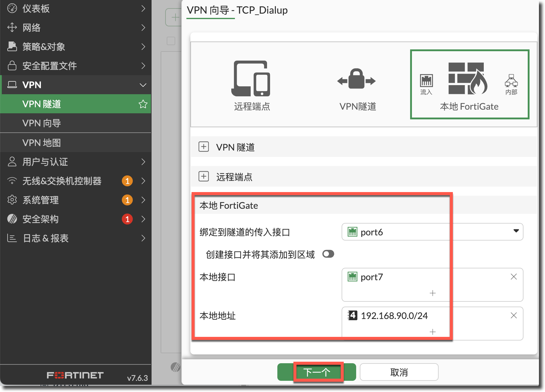Collapse the VPN menu chevron
This screenshot has height=392, width=545.
143,85
